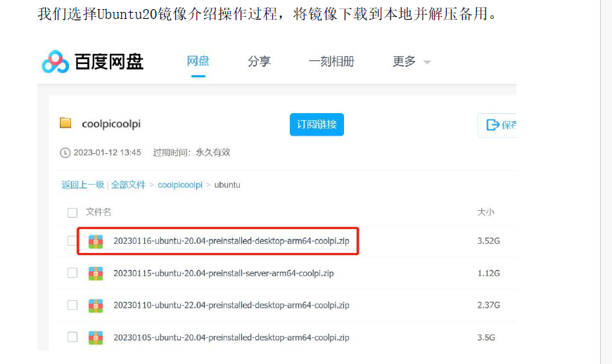This screenshot has height=364, width=612.
Task: Click the zip icon for 20230105 desktop file
Action: pyautogui.click(x=96, y=337)
